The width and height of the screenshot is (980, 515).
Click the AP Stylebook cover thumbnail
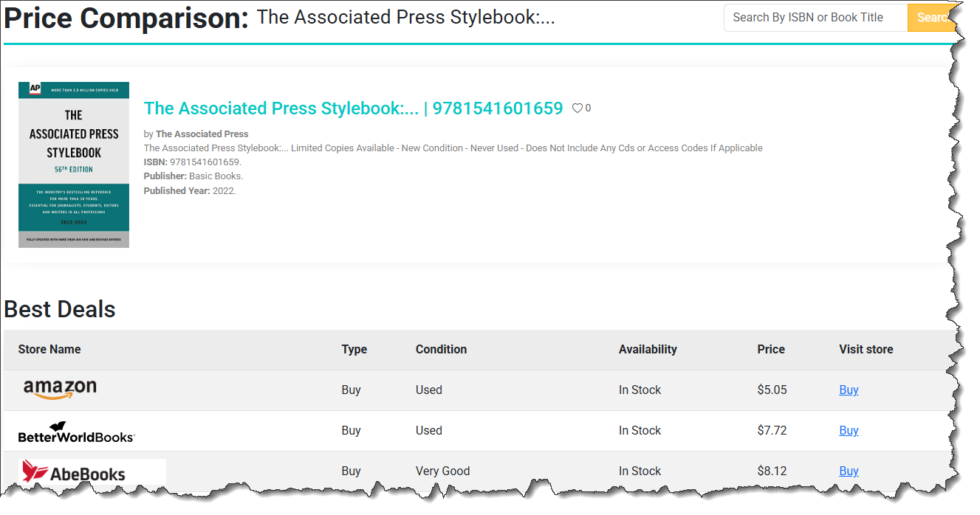(74, 165)
